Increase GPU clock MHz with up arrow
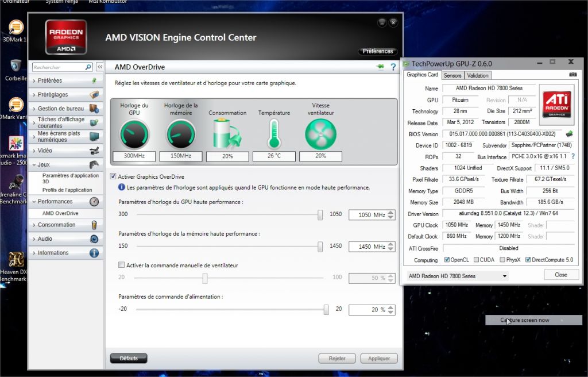This screenshot has height=377, width=588. click(x=390, y=213)
